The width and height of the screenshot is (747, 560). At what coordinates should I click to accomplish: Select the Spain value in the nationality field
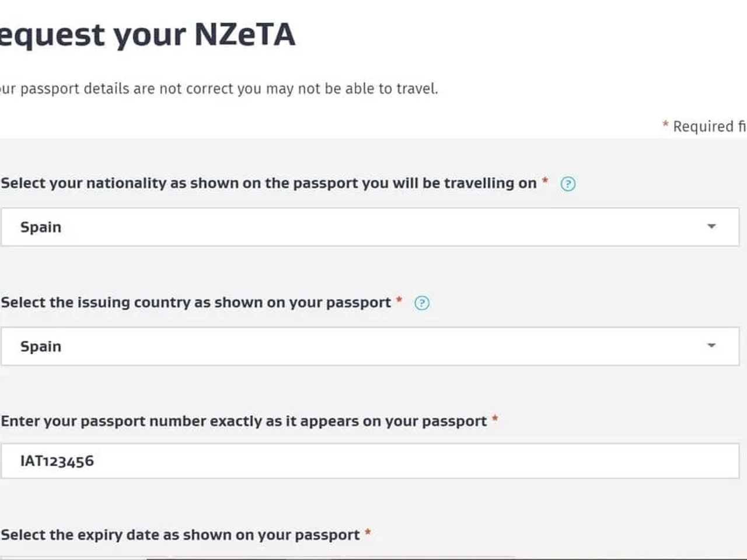coord(41,227)
